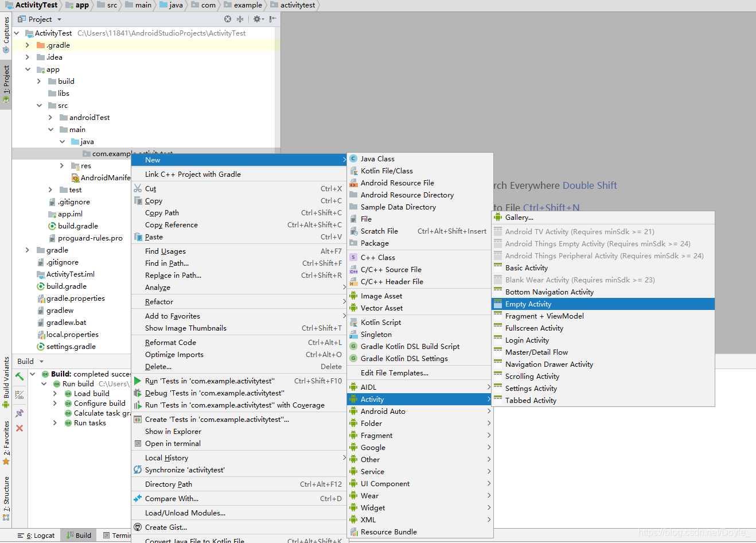Expand the androidTest folder node
Viewport: 756px width, 543px height.
pyautogui.click(x=50, y=117)
